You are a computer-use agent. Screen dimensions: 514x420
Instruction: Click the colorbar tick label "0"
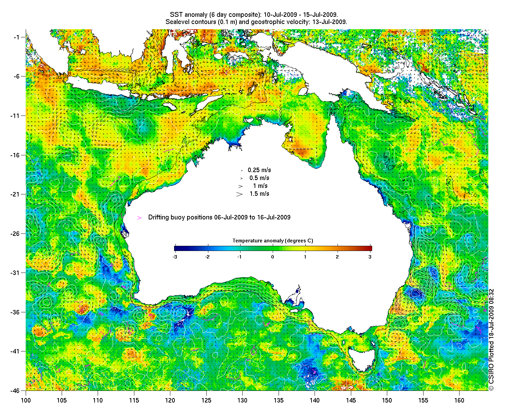[x=273, y=257]
